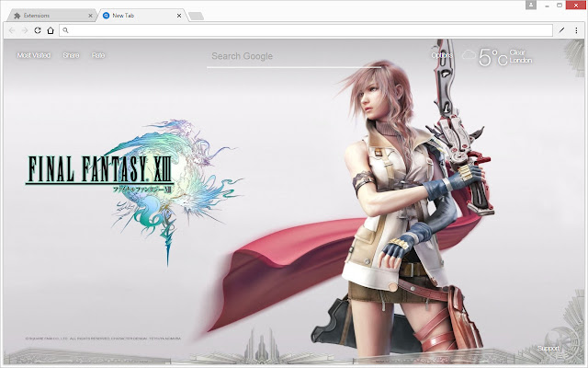This screenshot has height=368, width=588.
Task: Reload the page with the refresh icon
Action: pos(38,30)
